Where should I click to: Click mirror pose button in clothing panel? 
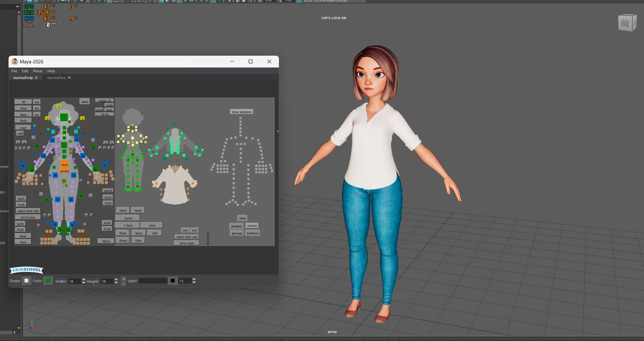(x=186, y=243)
